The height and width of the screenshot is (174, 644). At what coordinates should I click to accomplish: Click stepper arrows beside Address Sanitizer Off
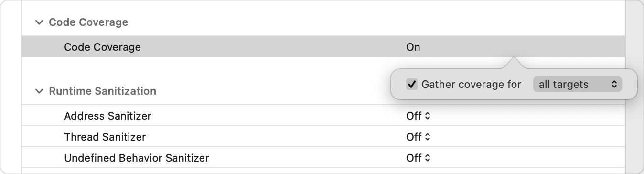[428, 116]
